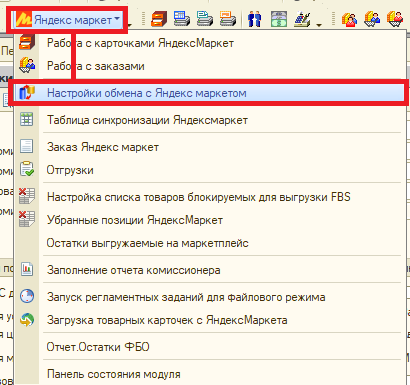This screenshot has height=385, width=410.
Task: Open the Яндекс маркет toolbar dropdown
Action: (x=68, y=20)
